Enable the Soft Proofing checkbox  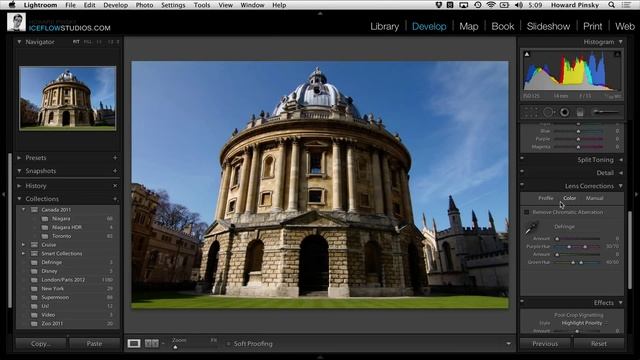click(x=229, y=344)
